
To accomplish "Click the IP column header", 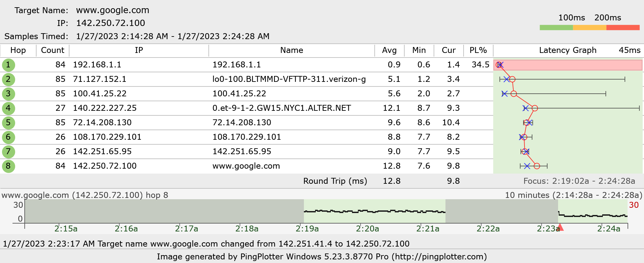I will click(x=139, y=50).
